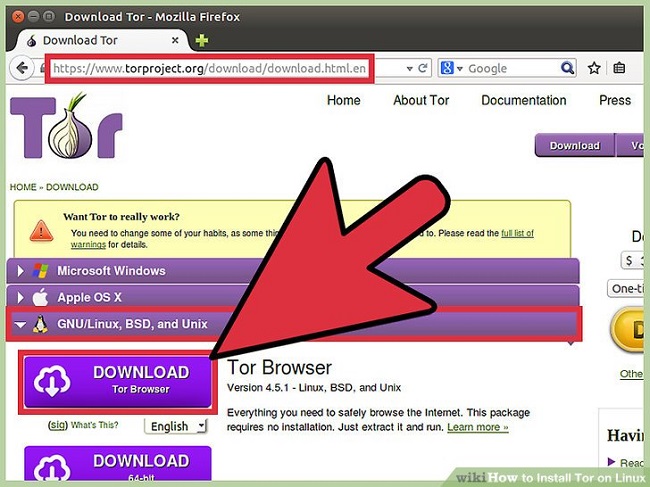This screenshot has width=650, height=487.
Task: Open the Home menu item
Action: (343, 100)
